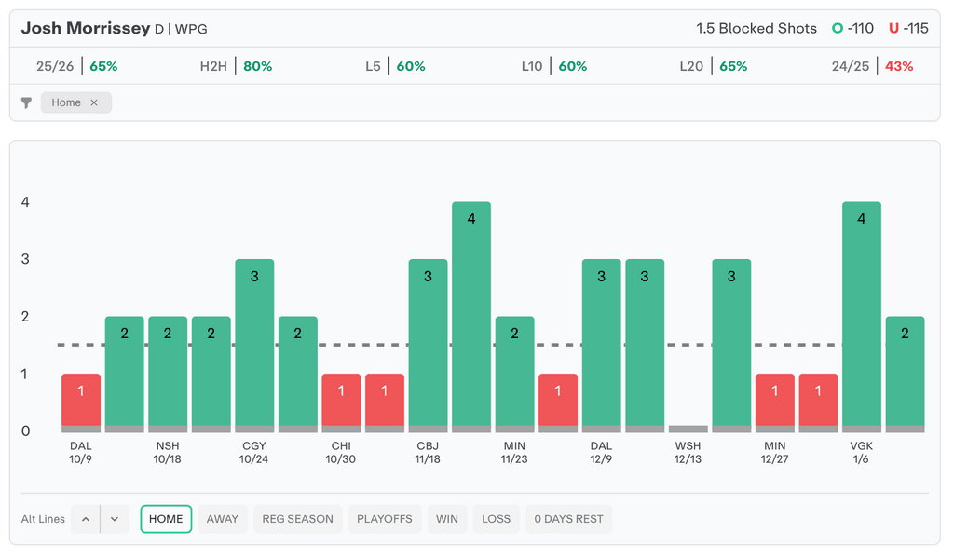Lower alt line with down chevron
Viewport: 954px width, 560px height.
click(115, 519)
